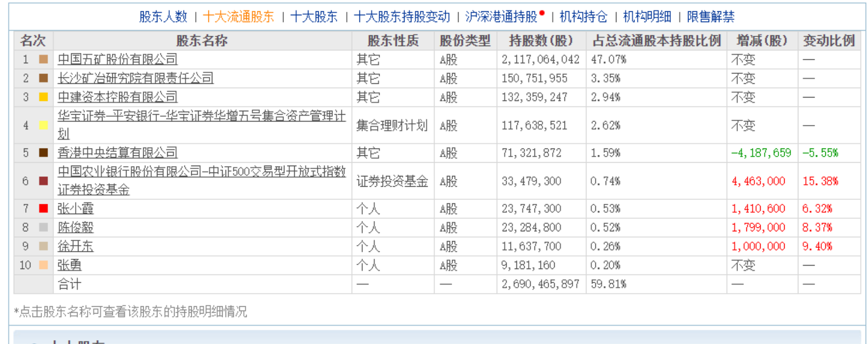Viewport: 868px width, 344px height.
Task: View 中建资本控股有限公司 holdings details
Action: click(118, 97)
